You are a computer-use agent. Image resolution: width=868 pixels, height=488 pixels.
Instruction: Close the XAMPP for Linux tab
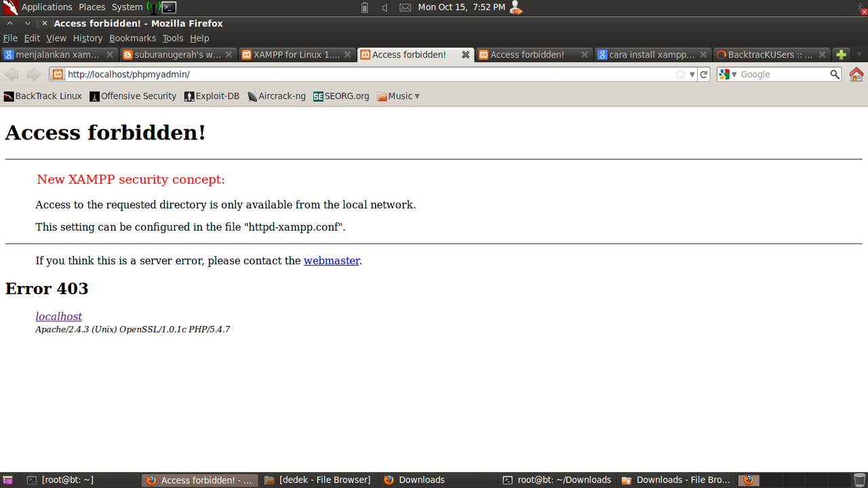(348, 55)
